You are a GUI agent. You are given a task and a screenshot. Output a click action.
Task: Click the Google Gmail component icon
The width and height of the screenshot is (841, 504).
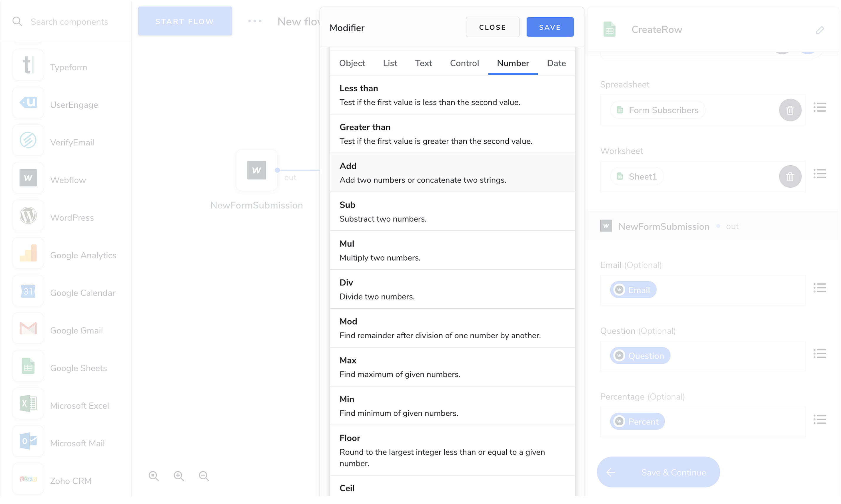click(28, 329)
